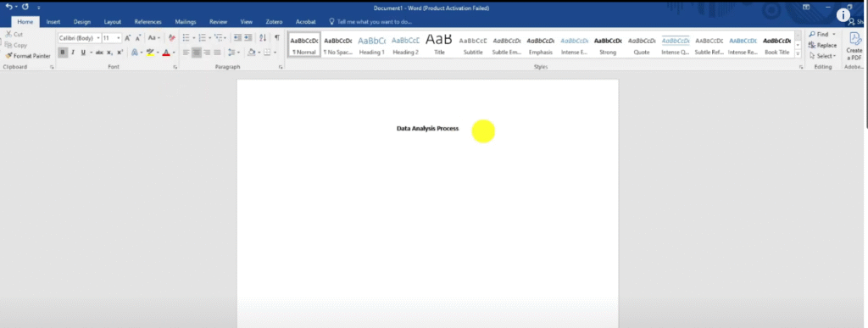Click the Redo icon in title bar
Viewport: 868px width, 328px height.
[x=25, y=7]
